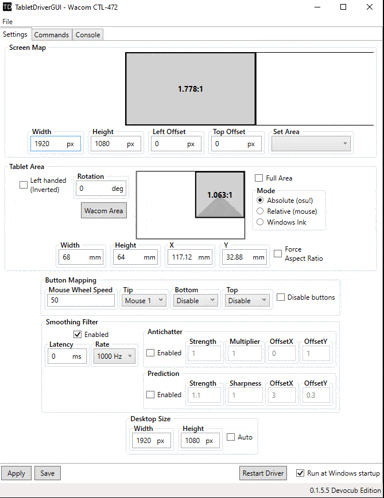Click the Screen Map Width field
Screen dimensions: 384x498
click(x=55, y=144)
